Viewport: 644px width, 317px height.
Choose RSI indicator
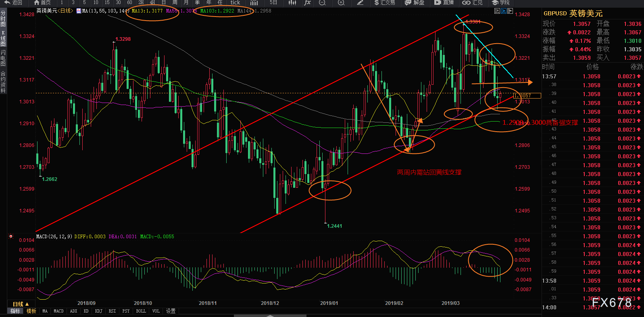click(112, 311)
